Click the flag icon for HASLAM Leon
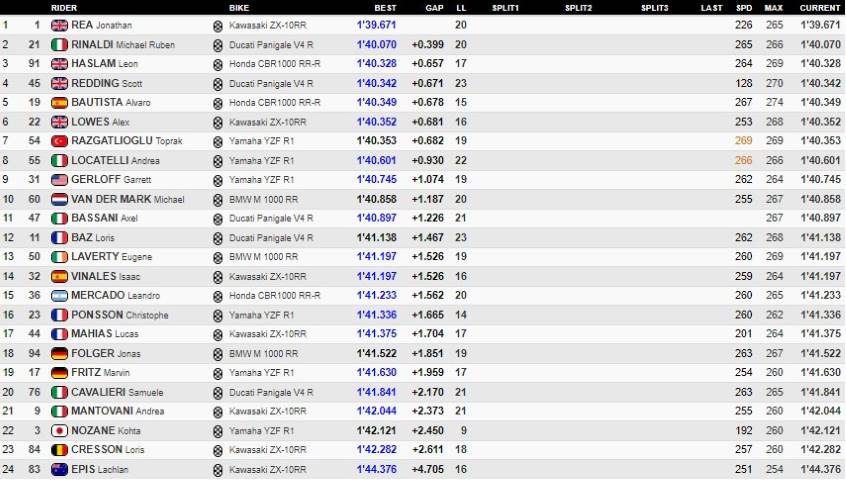Image resolution: width=846 pixels, height=480 pixels. [59, 64]
